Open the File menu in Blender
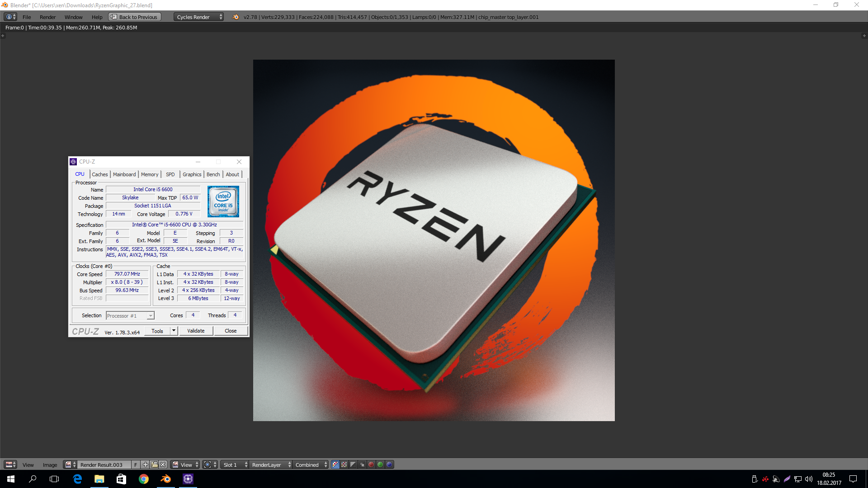The image size is (868, 488). pos(27,17)
